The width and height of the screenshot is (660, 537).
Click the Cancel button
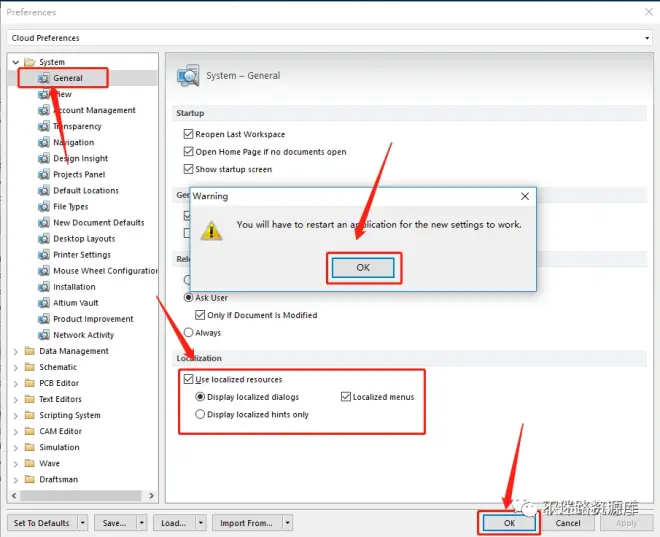(568, 523)
